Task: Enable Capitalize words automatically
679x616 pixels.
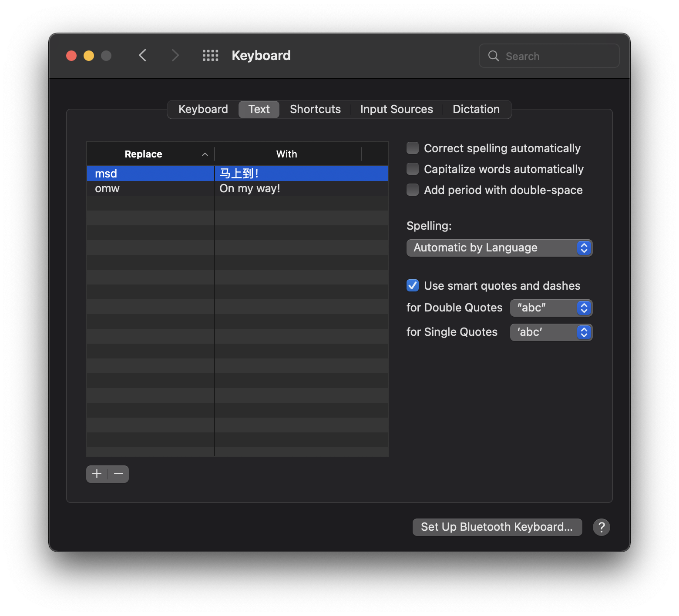Action: [x=413, y=169]
